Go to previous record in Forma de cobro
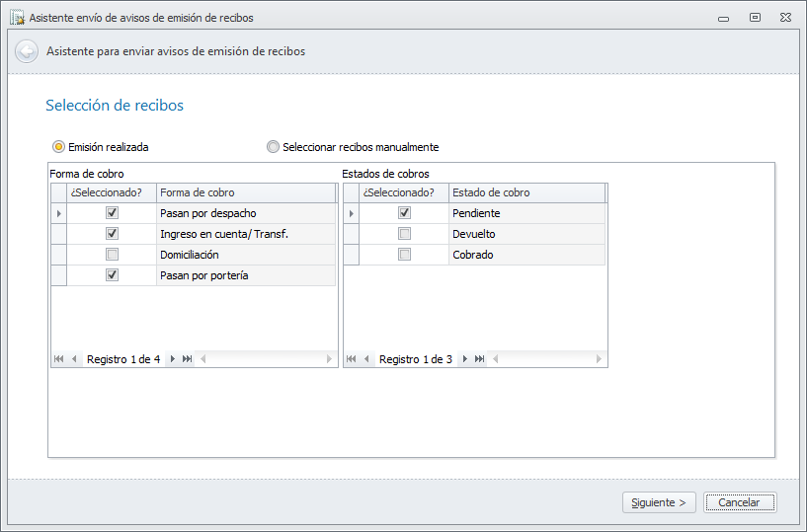The image size is (807, 532). point(74,359)
